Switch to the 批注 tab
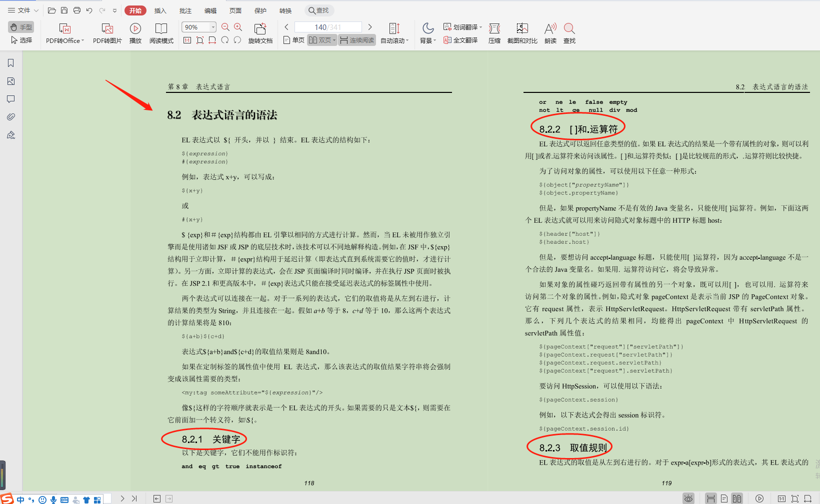 185,10
